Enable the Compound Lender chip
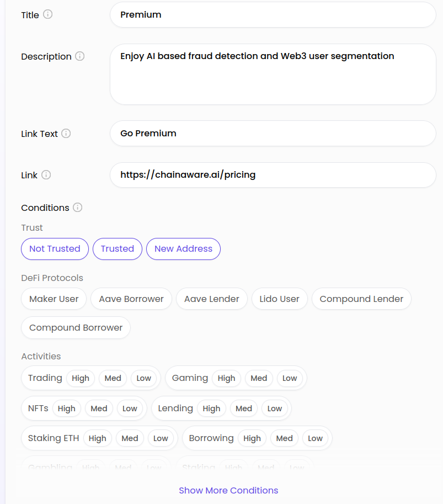 [361, 299]
